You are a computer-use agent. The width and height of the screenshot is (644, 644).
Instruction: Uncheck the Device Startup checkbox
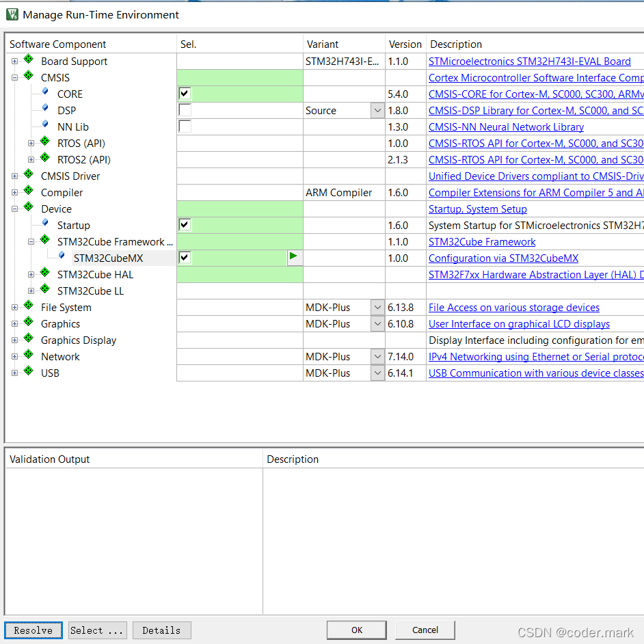[x=185, y=225]
